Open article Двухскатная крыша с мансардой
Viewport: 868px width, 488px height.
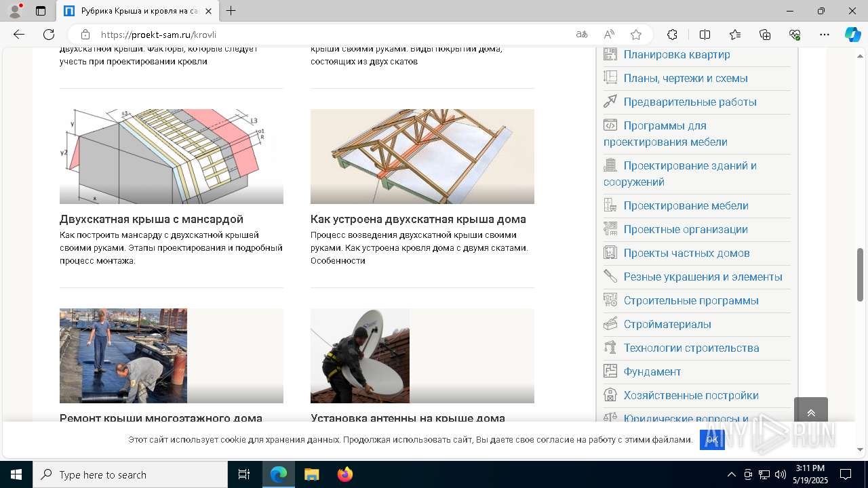[x=151, y=219]
